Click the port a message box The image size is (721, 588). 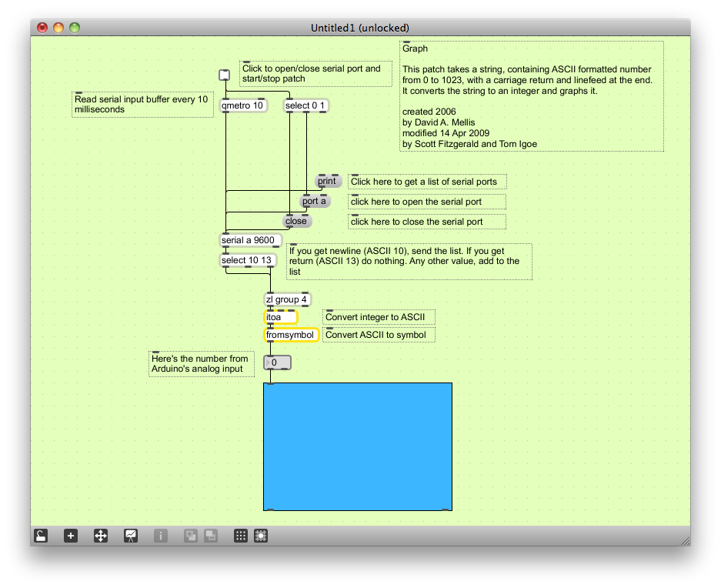[315, 201]
